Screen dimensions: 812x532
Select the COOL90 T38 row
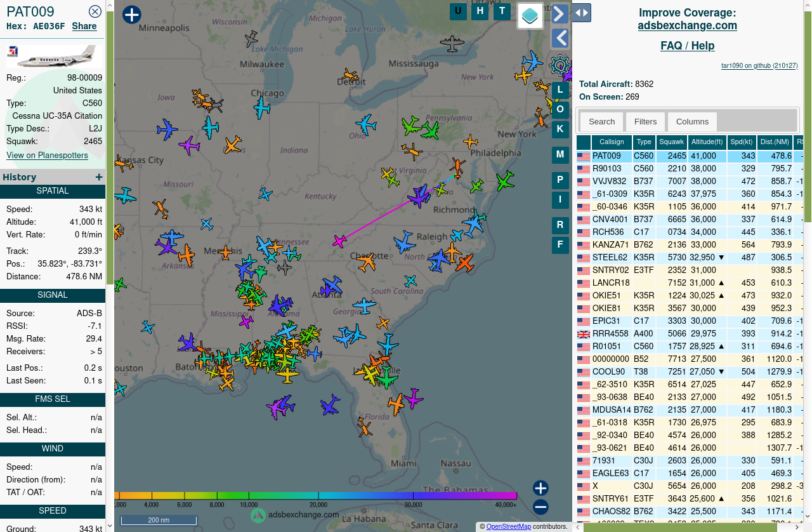click(x=690, y=371)
